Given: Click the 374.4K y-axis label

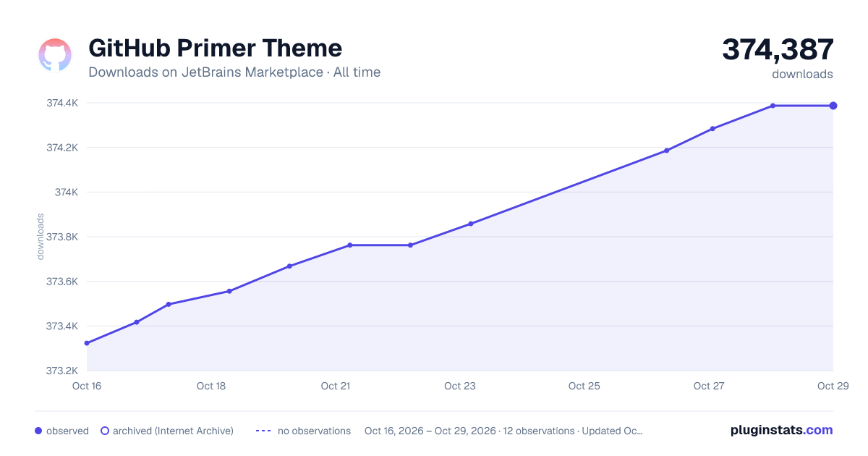Looking at the screenshot, I should [x=62, y=103].
